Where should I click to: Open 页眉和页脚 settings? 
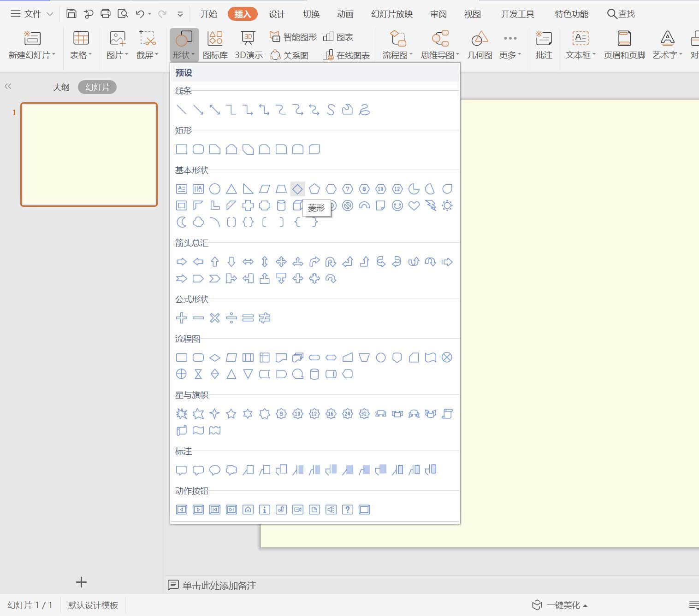coord(624,45)
